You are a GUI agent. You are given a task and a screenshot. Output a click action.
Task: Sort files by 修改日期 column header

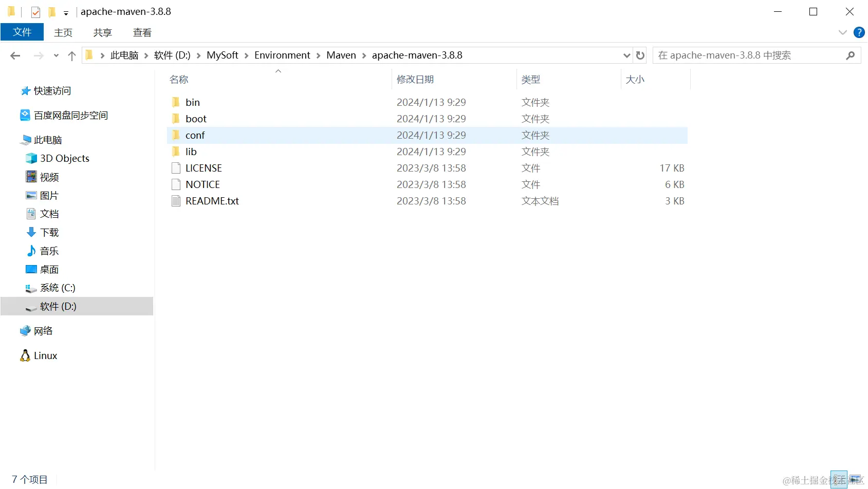(415, 80)
